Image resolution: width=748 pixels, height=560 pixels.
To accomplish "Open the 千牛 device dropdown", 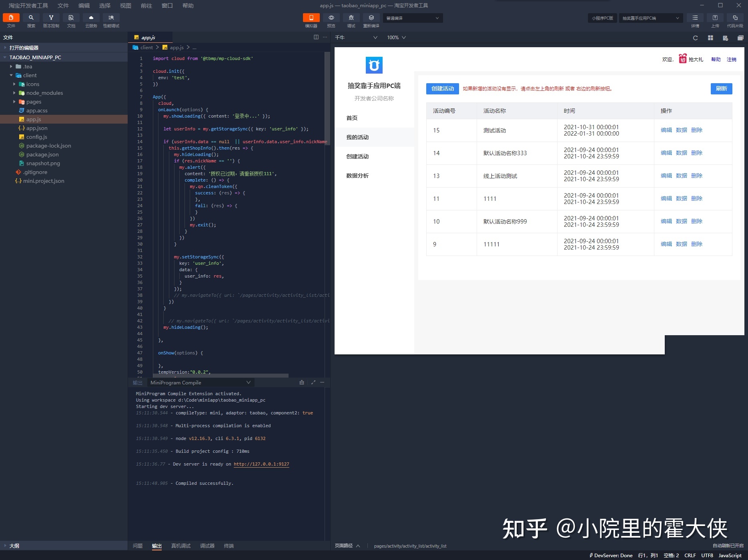I will point(356,37).
